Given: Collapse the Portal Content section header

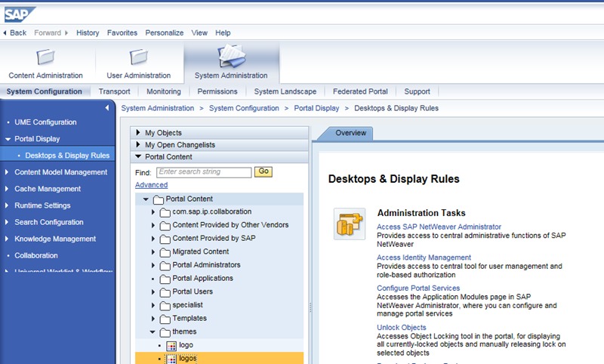Looking at the screenshot, I should click(x=138, y=156).
